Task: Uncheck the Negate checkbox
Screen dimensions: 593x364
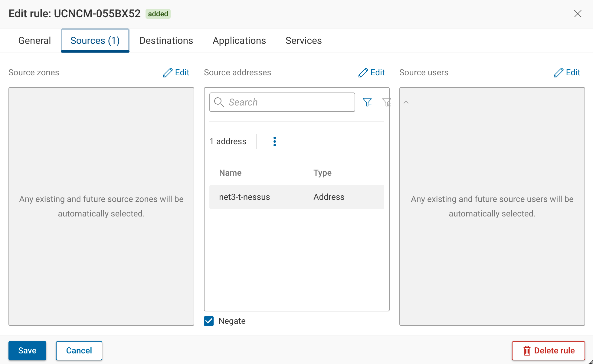Action: pyautogui.click(x=209, y=321)
